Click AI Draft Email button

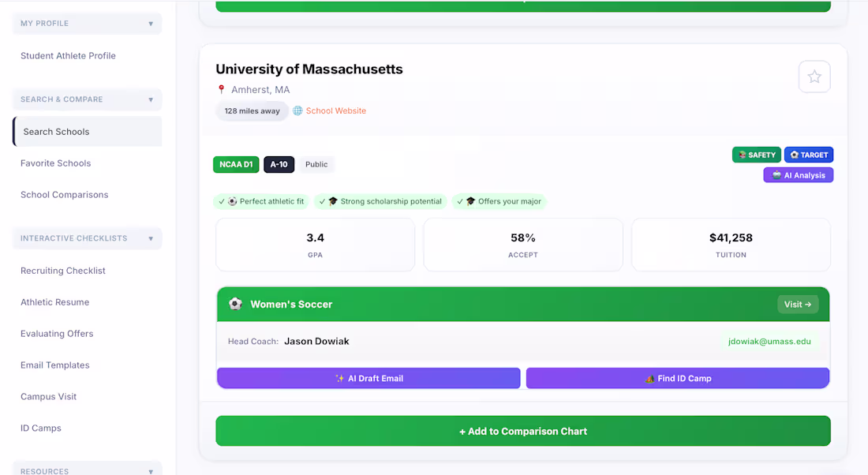click(369, 378)
